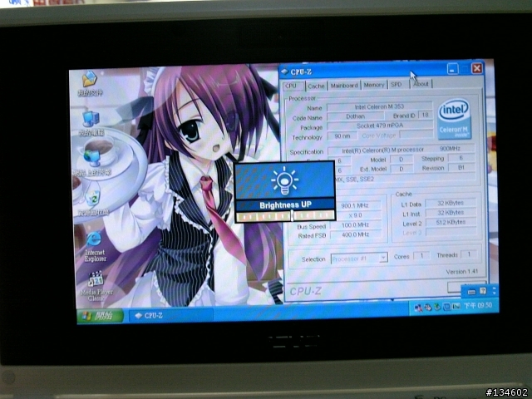Close the CPU-Z window

click(477, 68)
